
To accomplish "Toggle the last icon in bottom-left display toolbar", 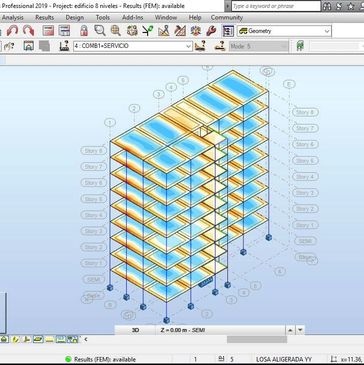I will pos(72,339).
